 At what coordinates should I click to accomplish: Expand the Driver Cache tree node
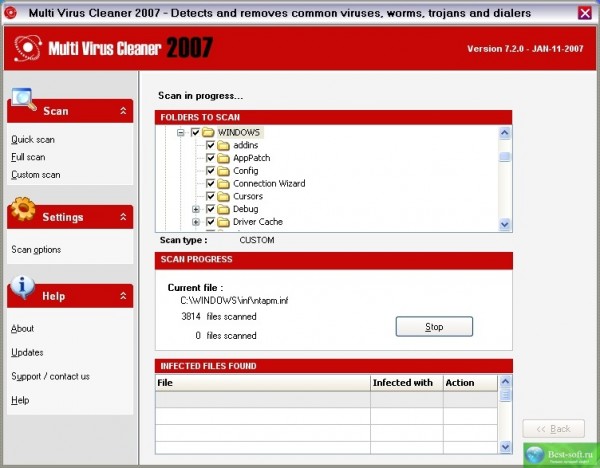(196, 222)
